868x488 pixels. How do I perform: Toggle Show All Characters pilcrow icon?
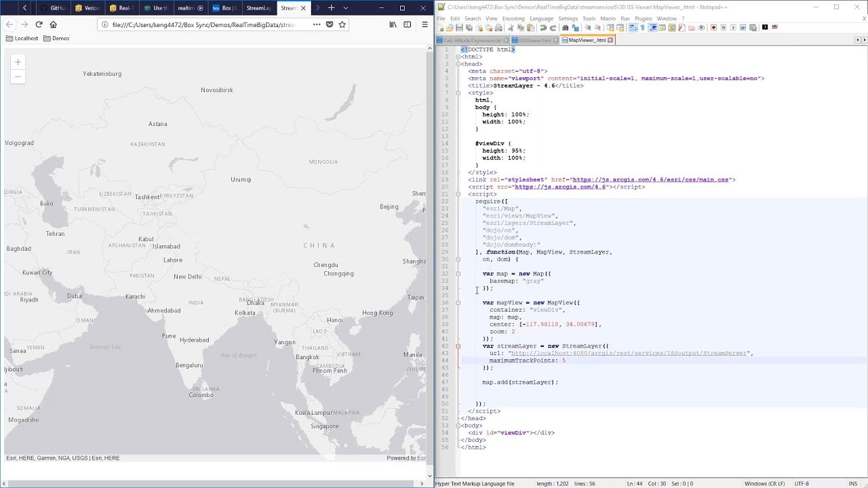[x=642, y=28]
